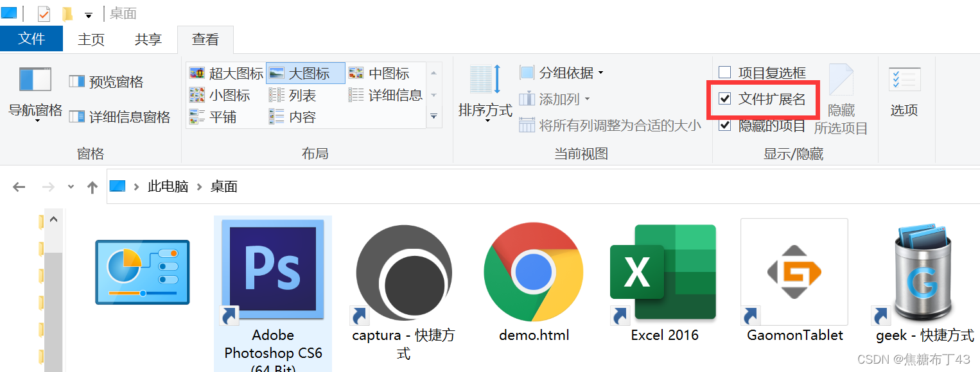Screen dimensions: 980x372
Task: Switch to the 共享 ribbon tab
Action: pos(148,39)
